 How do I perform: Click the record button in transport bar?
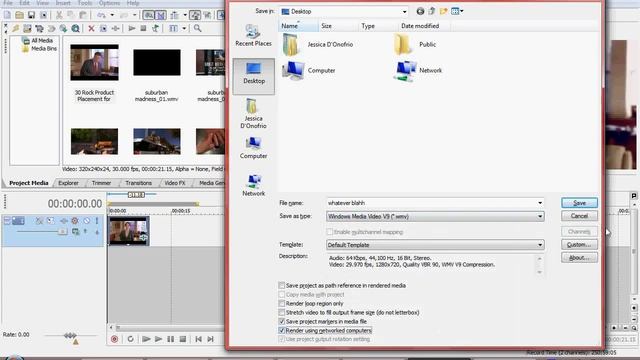click(114, 339)
